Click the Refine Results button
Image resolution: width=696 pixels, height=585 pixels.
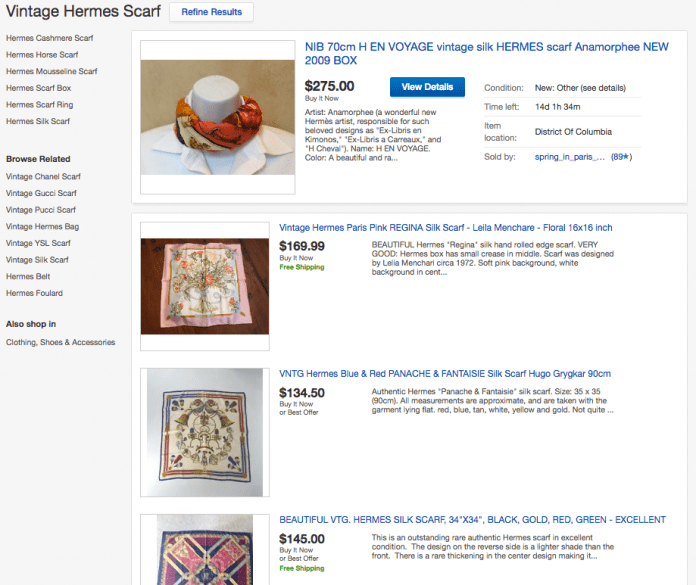click(211, 12)
